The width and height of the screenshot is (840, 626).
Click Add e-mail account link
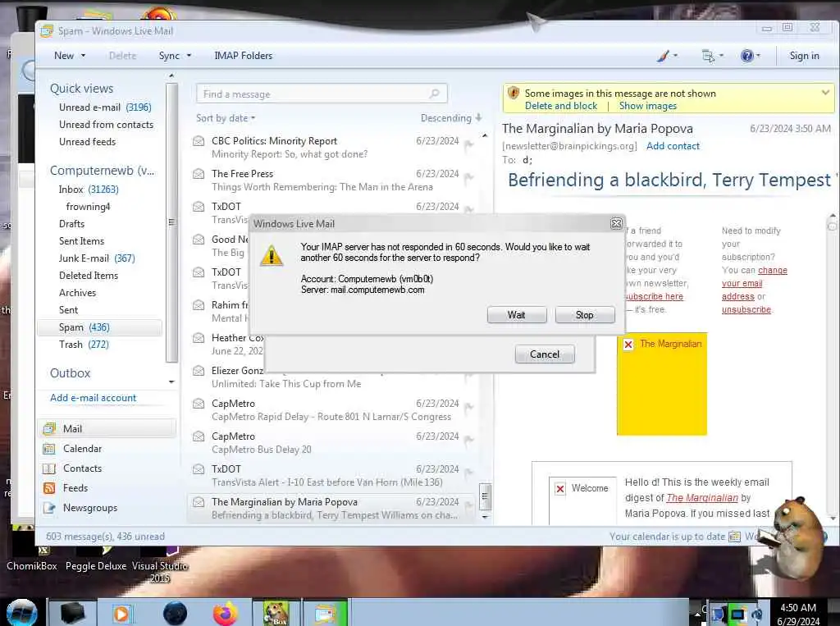coord(94,398)
